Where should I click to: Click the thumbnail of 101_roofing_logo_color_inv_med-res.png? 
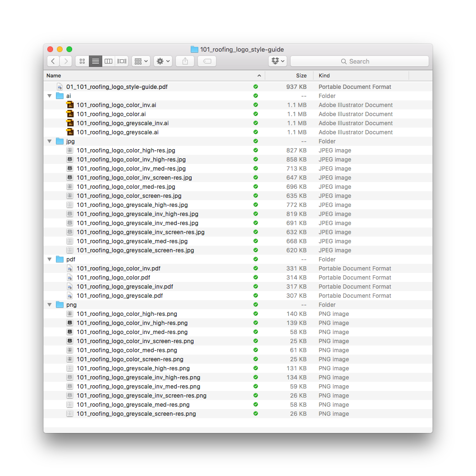click(70, 332)
